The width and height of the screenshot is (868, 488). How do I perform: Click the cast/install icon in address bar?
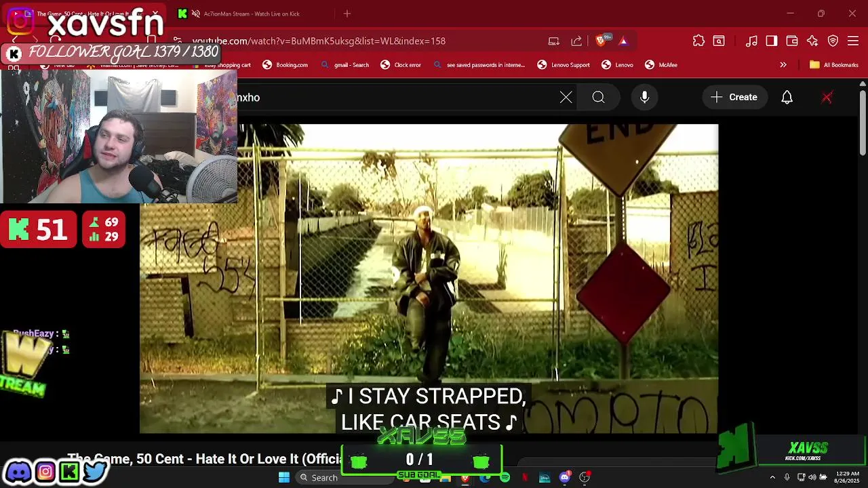pos(554,41)
